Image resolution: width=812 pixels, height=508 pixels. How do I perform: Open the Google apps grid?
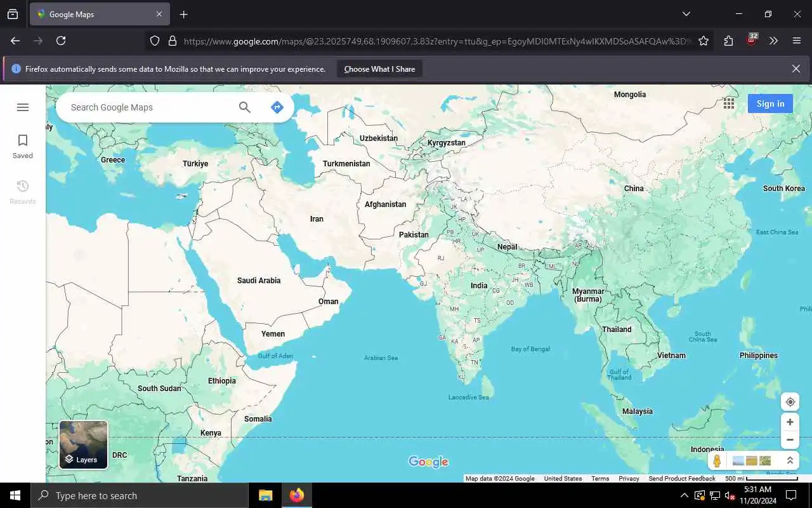click(x=729, y=104)
